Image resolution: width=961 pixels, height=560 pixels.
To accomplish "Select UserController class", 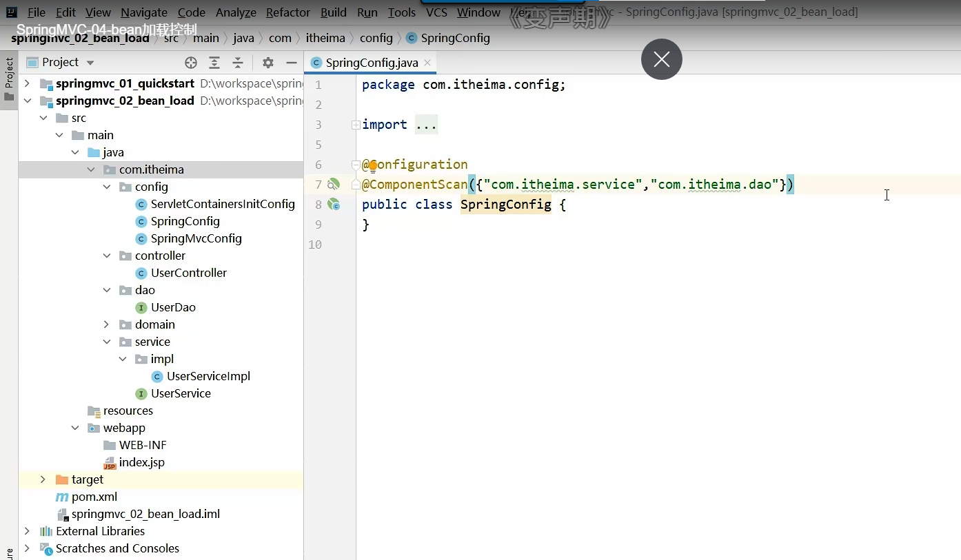I will pyautogui.click(x=188, y=273).
